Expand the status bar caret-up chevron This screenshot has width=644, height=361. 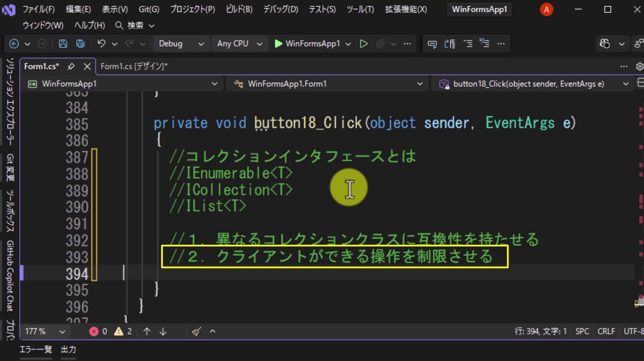[212, 331]
